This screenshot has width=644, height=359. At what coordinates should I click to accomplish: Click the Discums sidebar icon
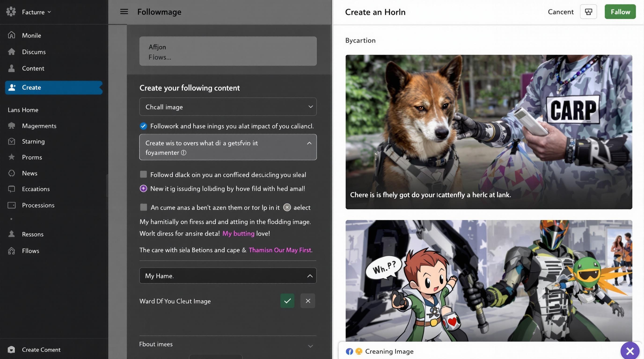pos(11,51)
